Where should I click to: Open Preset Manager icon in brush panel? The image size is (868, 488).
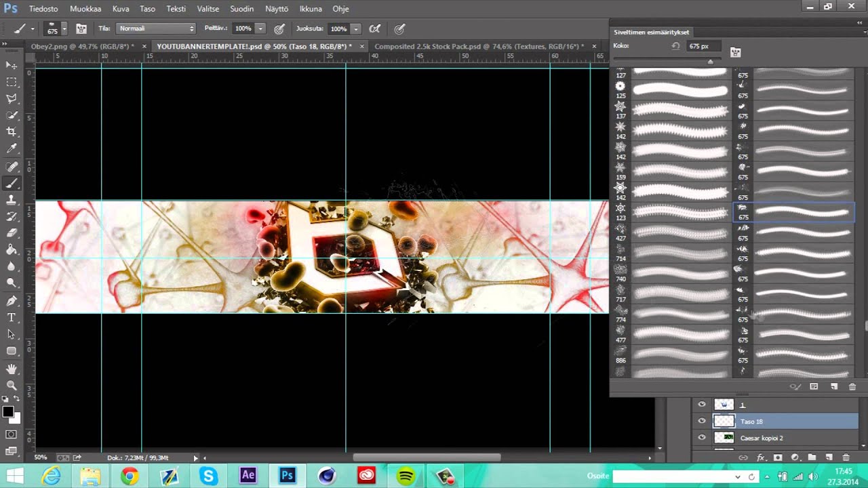[x=814, y=386]
